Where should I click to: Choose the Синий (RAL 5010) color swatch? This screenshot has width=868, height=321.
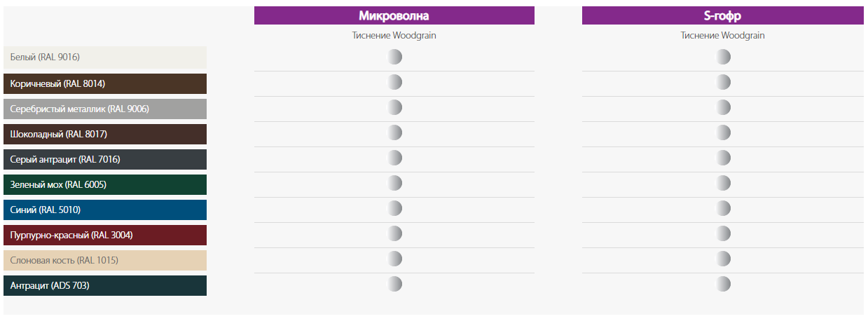(105, 210)
